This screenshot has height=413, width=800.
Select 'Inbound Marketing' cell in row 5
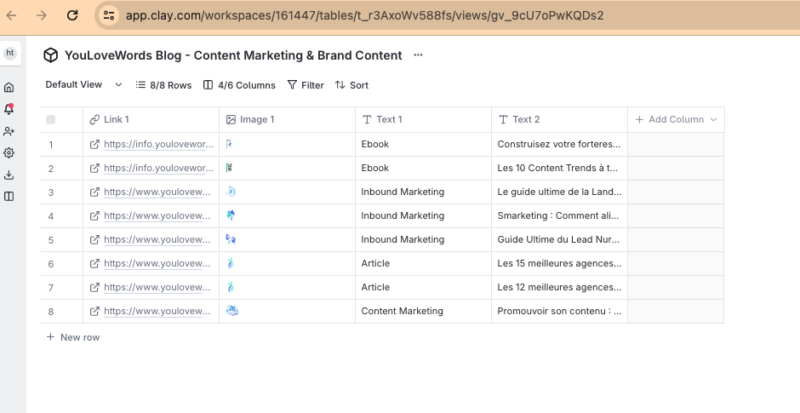[423, 239]
